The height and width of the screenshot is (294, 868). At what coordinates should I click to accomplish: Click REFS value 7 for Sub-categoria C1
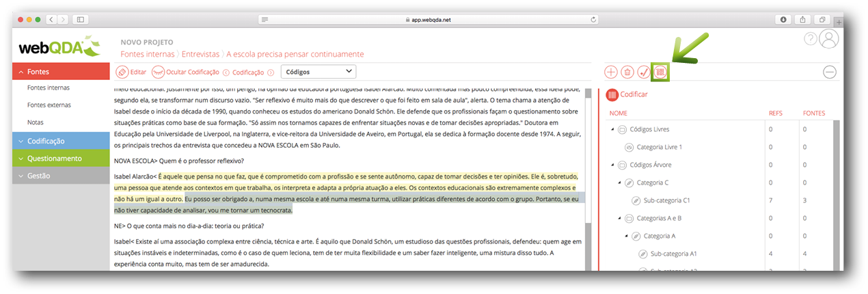click(771, 200)
